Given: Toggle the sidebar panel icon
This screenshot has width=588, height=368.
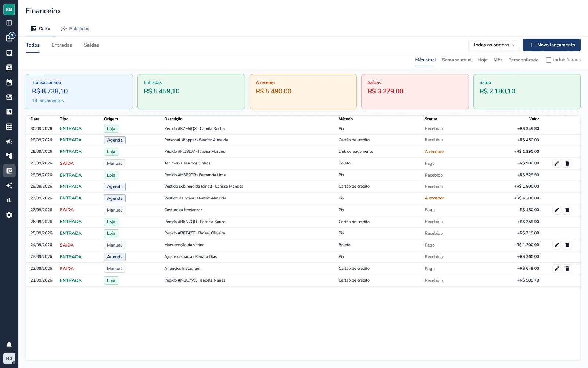Looking at the screenshot, I should (x=9, y=23).
